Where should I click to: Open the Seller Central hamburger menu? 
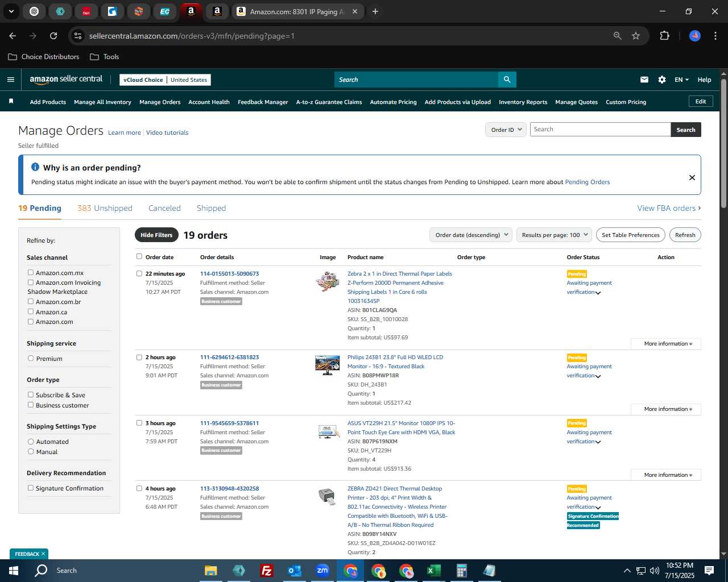[x=10, y=80]
